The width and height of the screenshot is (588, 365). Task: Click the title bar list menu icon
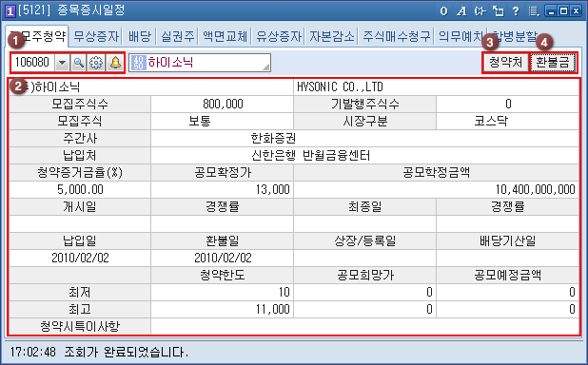pos(533,11)
